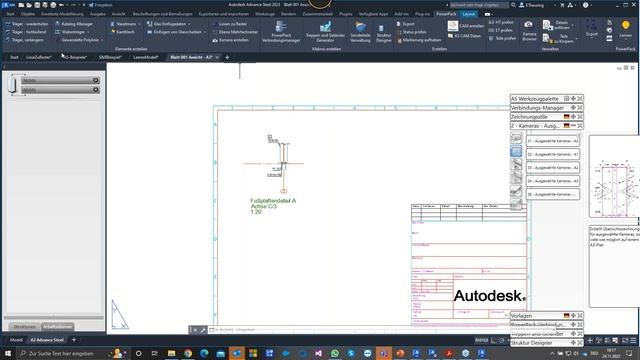Open the Wabenträger dropdown
The width and height of the screenshot is (640, 360).
88,32
